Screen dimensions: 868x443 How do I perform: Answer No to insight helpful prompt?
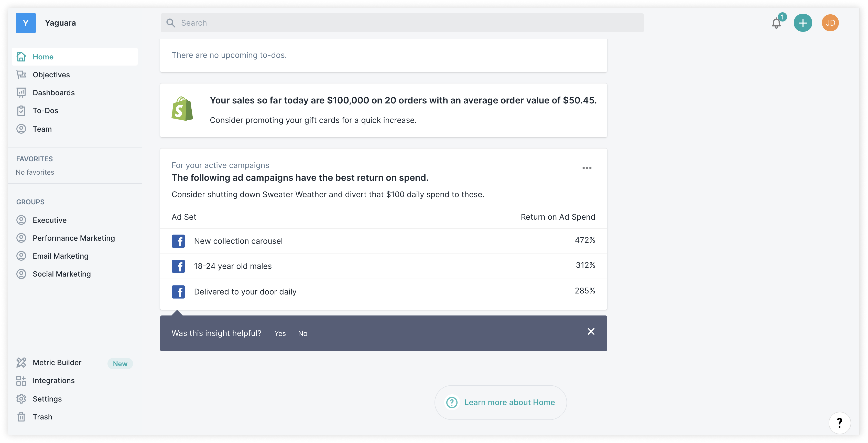coord(302,333)
